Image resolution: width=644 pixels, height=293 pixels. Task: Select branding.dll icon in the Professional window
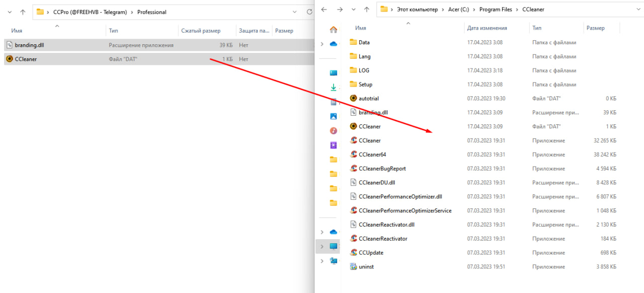[9, 45]
